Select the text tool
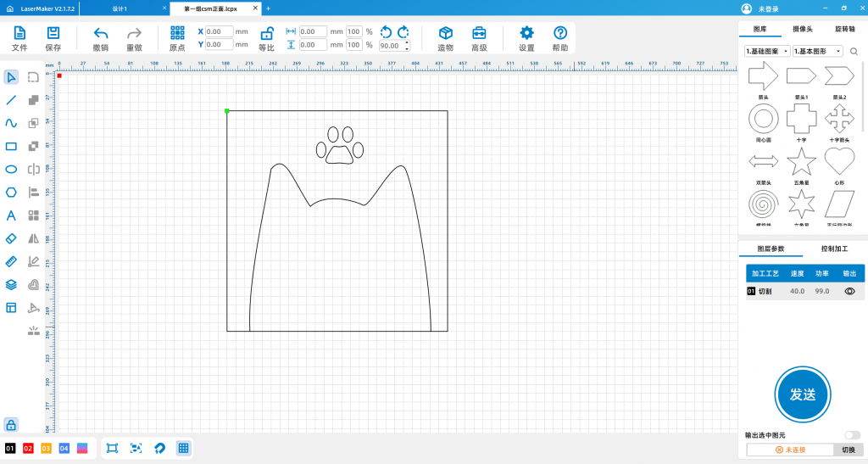868x464 pixels. (x=11, y=215)
